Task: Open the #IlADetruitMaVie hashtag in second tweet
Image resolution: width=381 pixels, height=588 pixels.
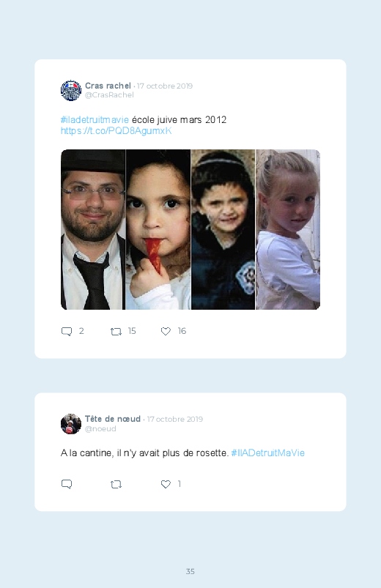Action: 267,453
